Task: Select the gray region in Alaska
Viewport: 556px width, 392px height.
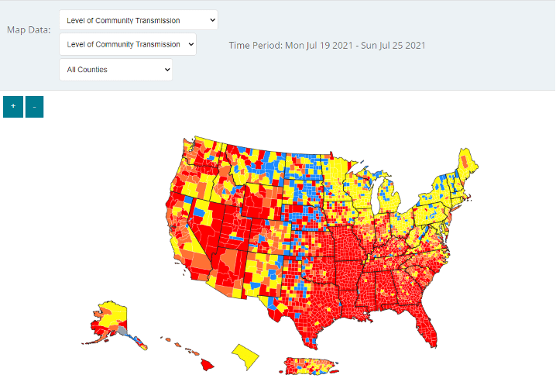Action: [x=122, y=330]
